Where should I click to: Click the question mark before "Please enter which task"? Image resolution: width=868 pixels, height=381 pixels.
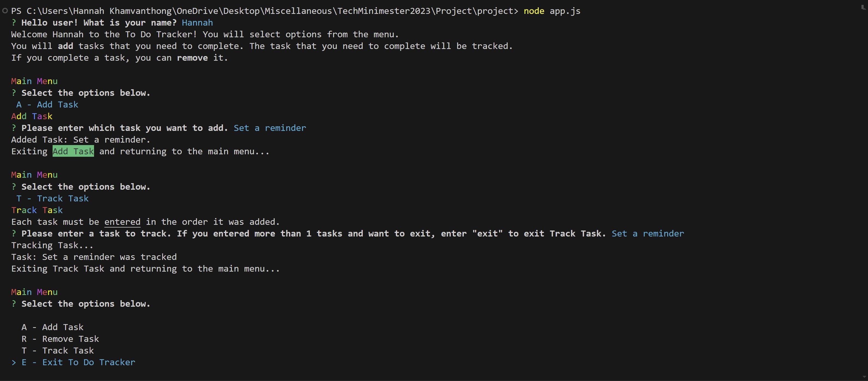coord(14,128)
